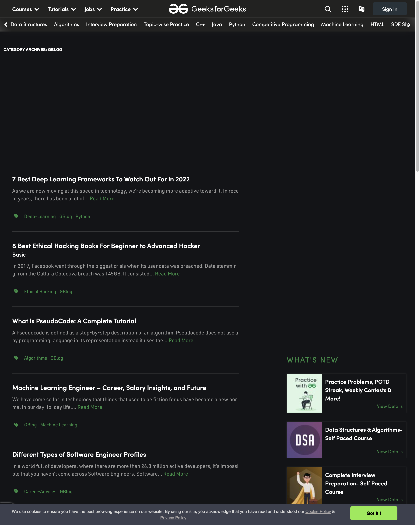This screenshot has width=420, height=525.
Task: Click the tag icon next to Career-Advices
Action: pos(16,491)
